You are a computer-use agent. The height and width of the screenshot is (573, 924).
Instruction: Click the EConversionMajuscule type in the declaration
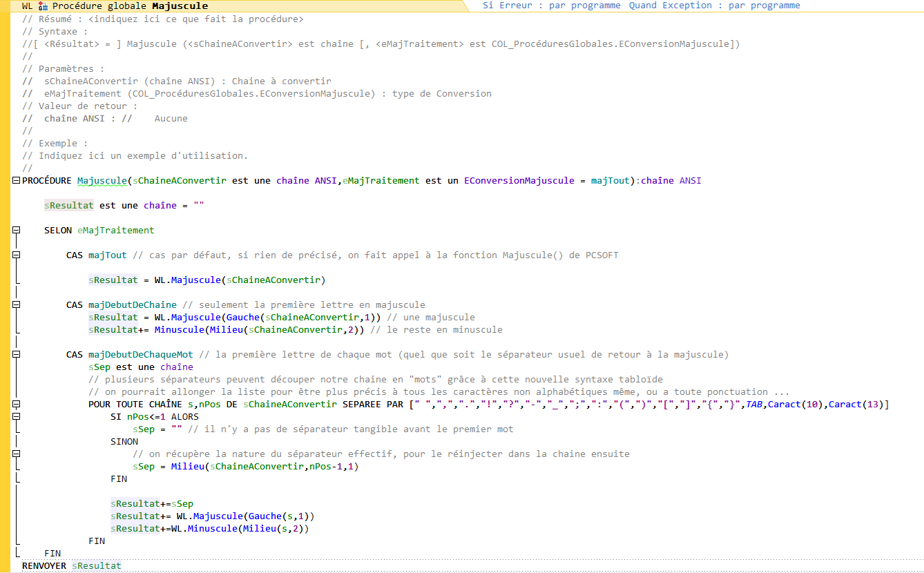(x=519, y=181)
